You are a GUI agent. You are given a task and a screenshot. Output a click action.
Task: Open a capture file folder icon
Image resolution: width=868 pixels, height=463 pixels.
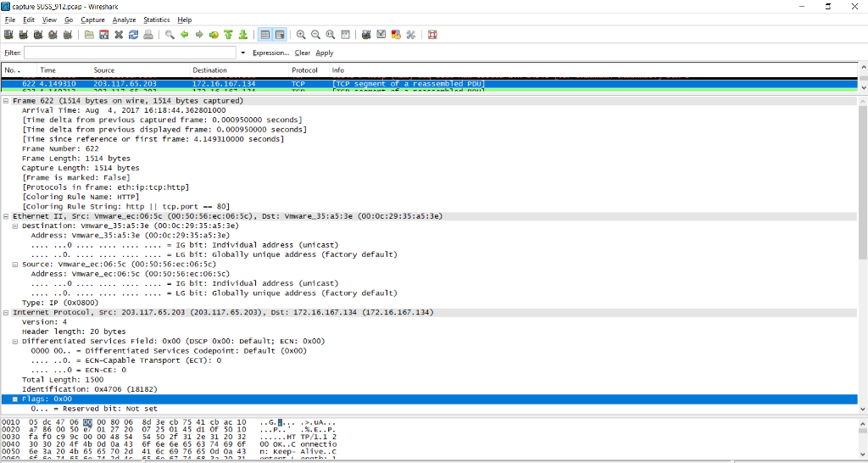(89, 34)
